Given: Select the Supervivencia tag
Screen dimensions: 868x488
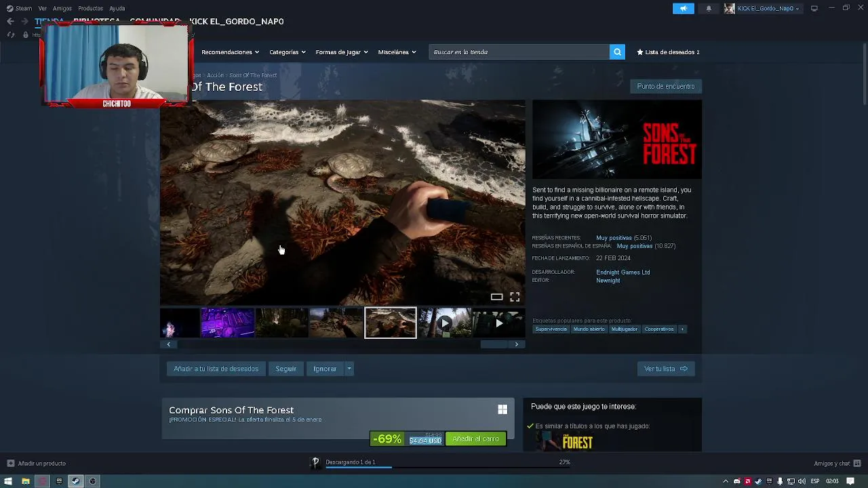Looking at the screenshot, I should tap(551, 329).
